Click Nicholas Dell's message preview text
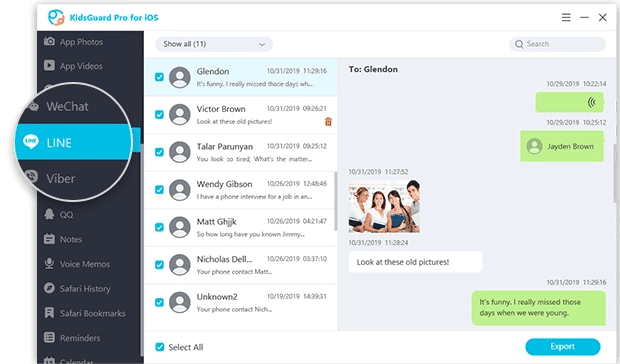 coord(234,272)
